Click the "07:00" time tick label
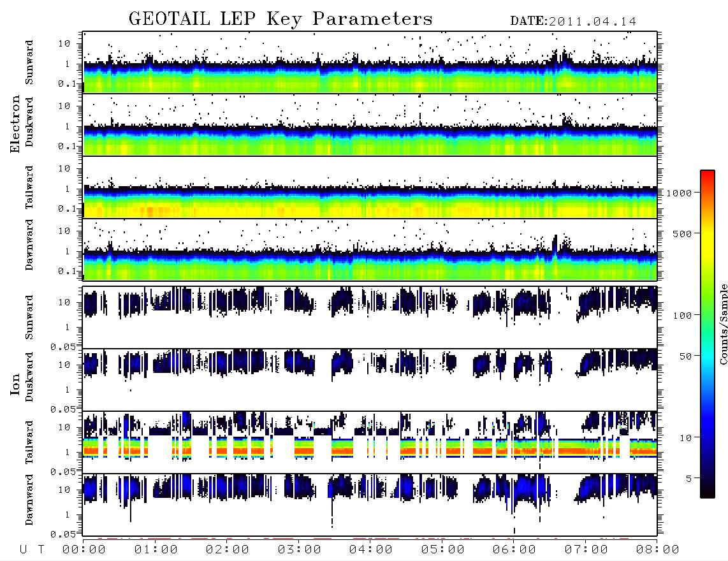This screenshot has width=728, height=561. [x=586, y=550]
